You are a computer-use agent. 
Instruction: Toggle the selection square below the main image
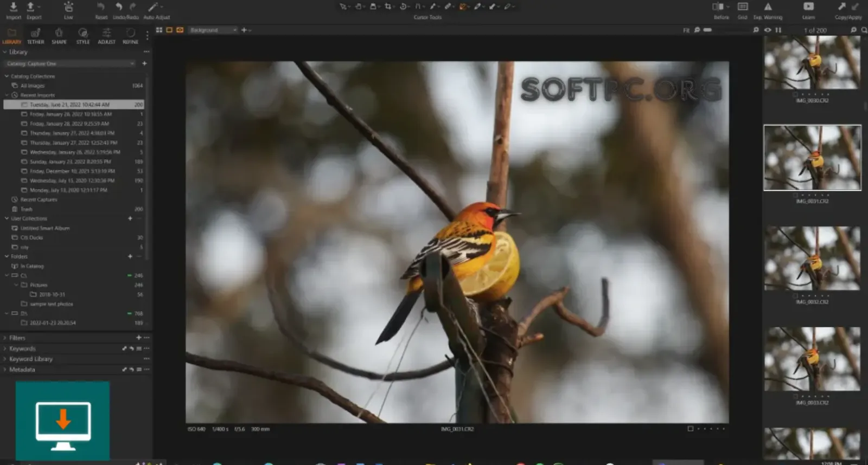[x=690, y=429]
